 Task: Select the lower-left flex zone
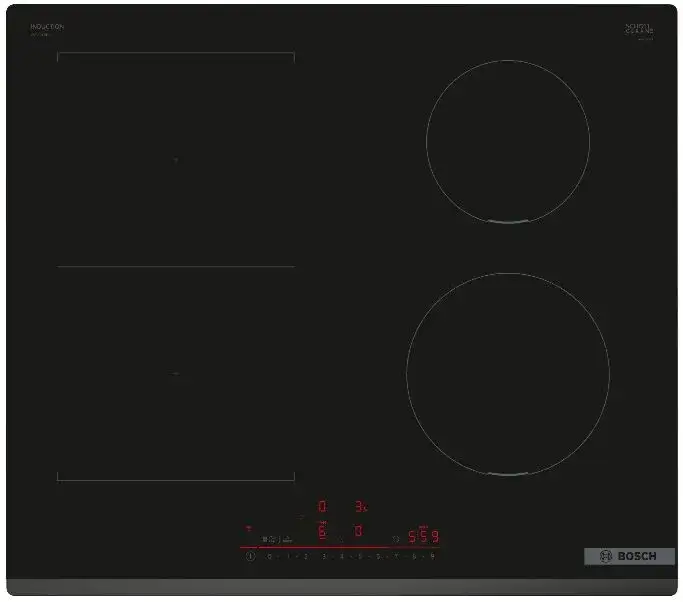point(176,374)
